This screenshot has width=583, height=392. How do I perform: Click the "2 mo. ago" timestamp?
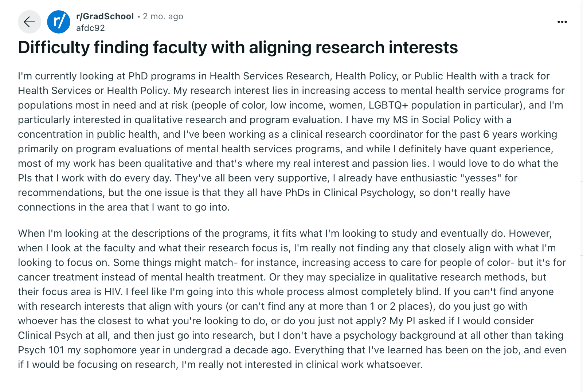point(163,16)
